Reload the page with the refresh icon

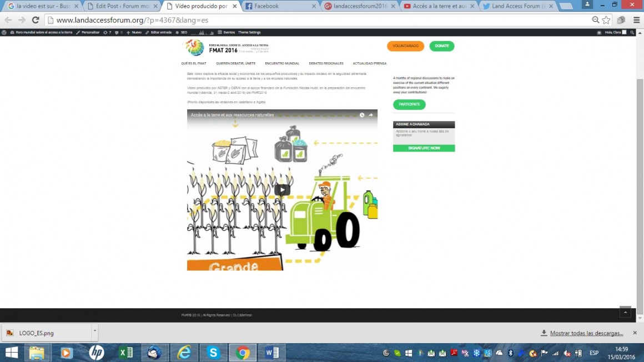(36, 20)
